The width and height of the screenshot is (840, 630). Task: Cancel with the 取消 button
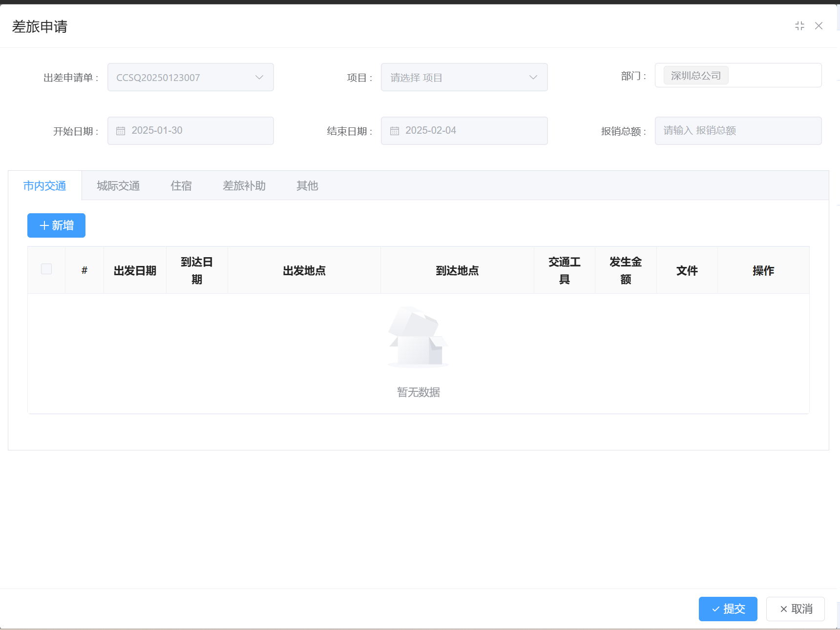coord(795,609)
